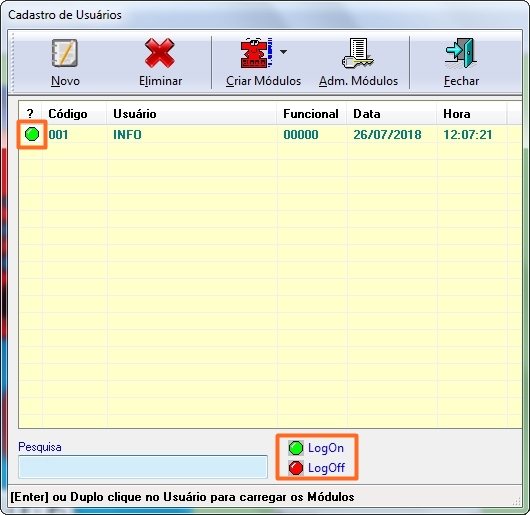Click the question mark column header
Image resolution: width=530 pixels, height=515 pixels.
(30, 114)
